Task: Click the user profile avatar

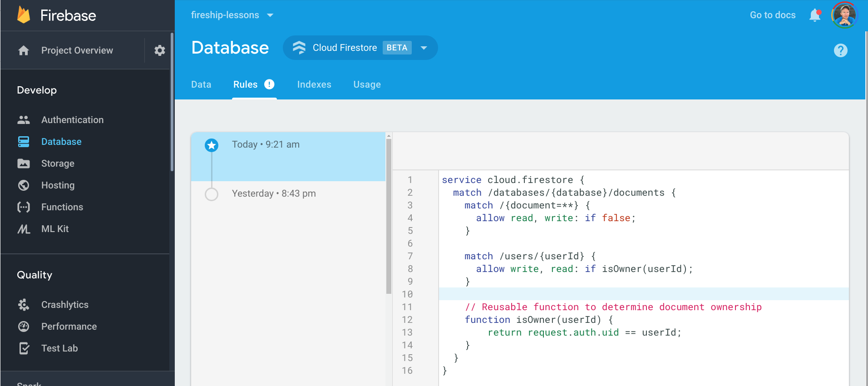Action: [844, 15]
